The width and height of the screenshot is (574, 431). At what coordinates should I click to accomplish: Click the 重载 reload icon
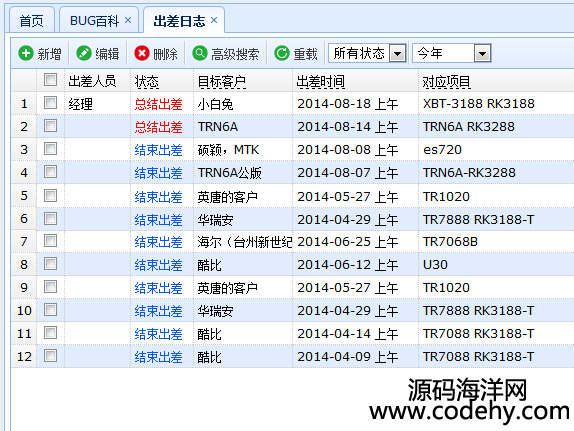(x=282, y=53)
